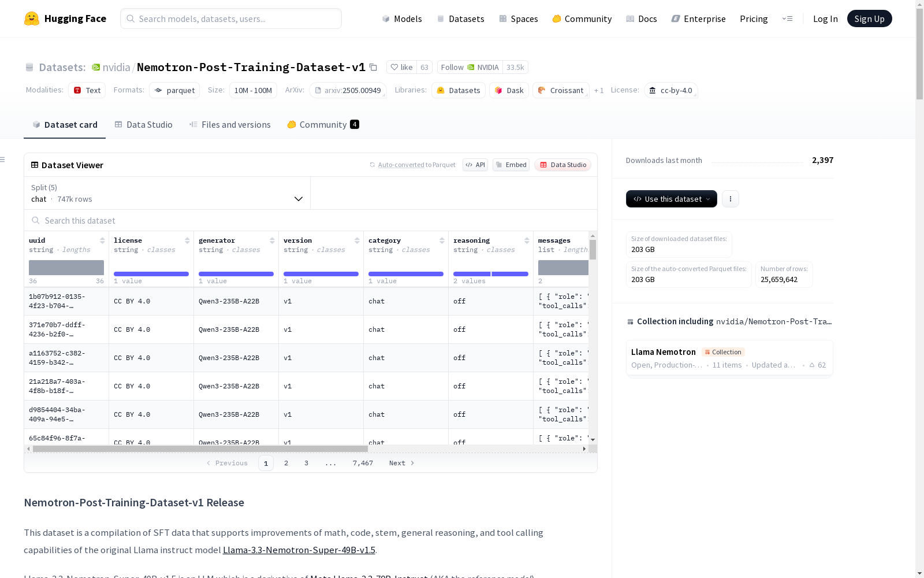Focus the Search this dataset field
Screen dimensions: 924x578
[311, 220]
